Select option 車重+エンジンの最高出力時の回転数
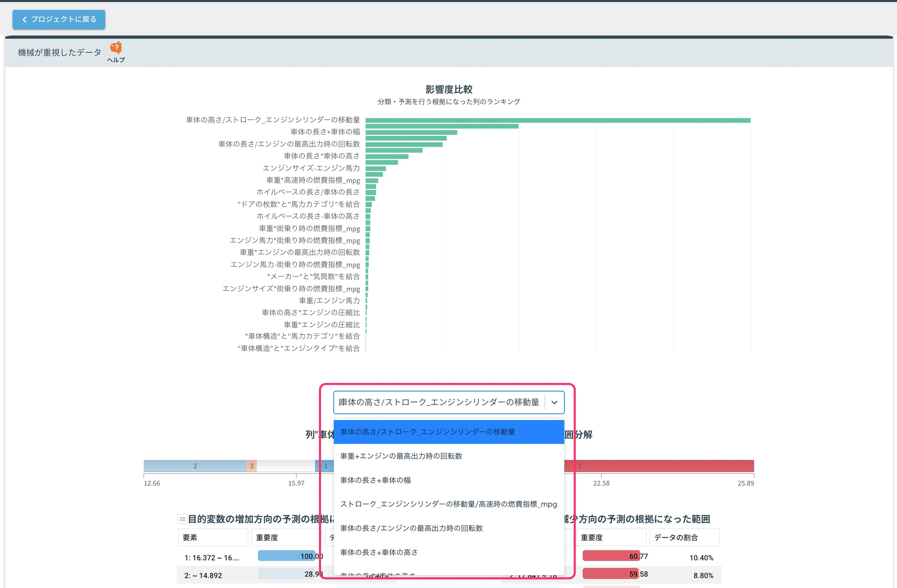This screenshot has width=897, height=588. (448, 456)
